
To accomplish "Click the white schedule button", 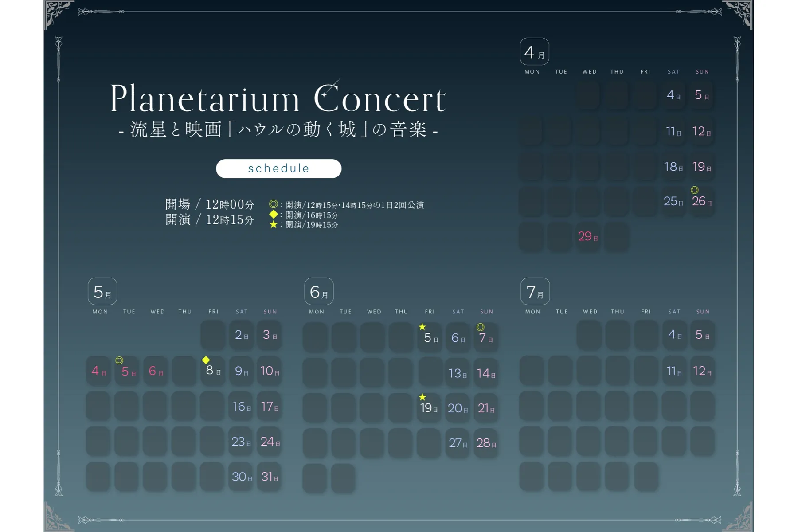I will coord(278,168).
